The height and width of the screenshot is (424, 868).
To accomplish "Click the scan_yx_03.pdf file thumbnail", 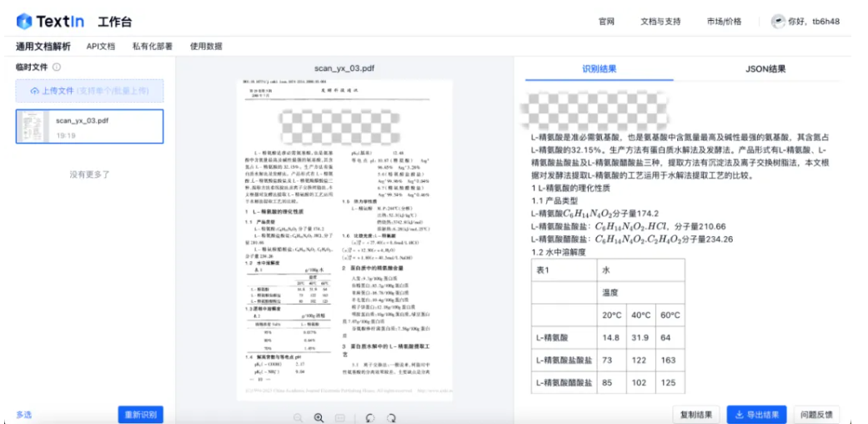I will pos(33,126).
